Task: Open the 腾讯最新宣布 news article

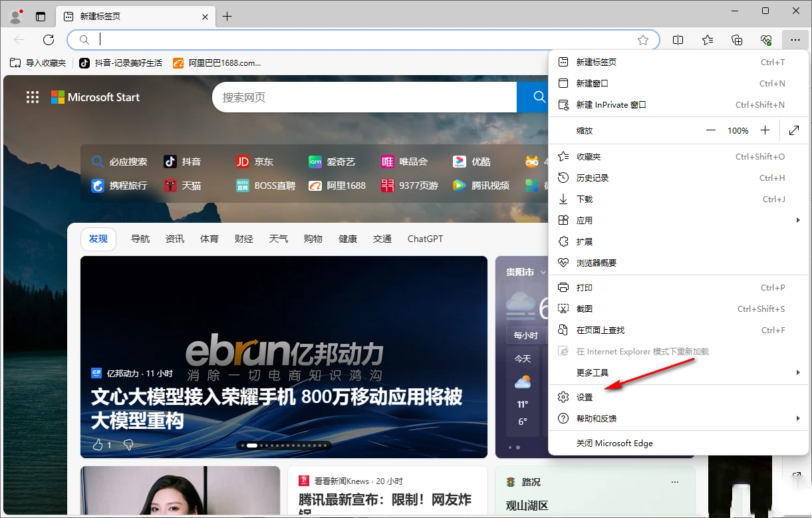Action: (384, 505)
